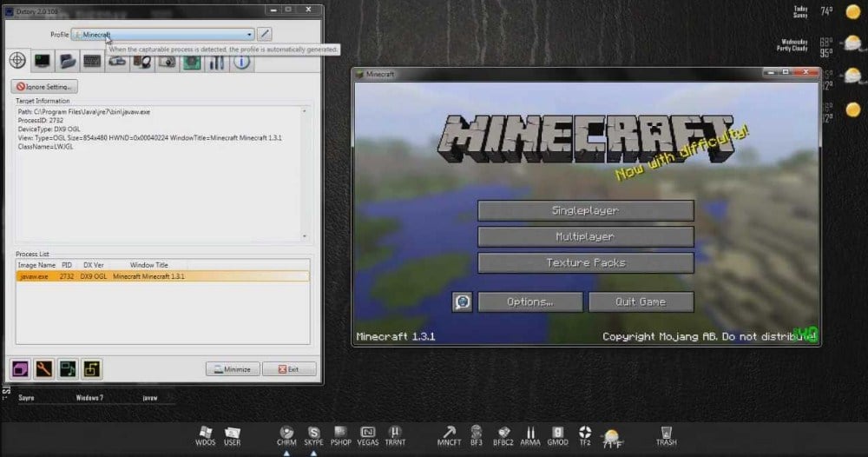Start Singleplayer in Minecraft
This screenshot has width=868, height=457.
586,210
